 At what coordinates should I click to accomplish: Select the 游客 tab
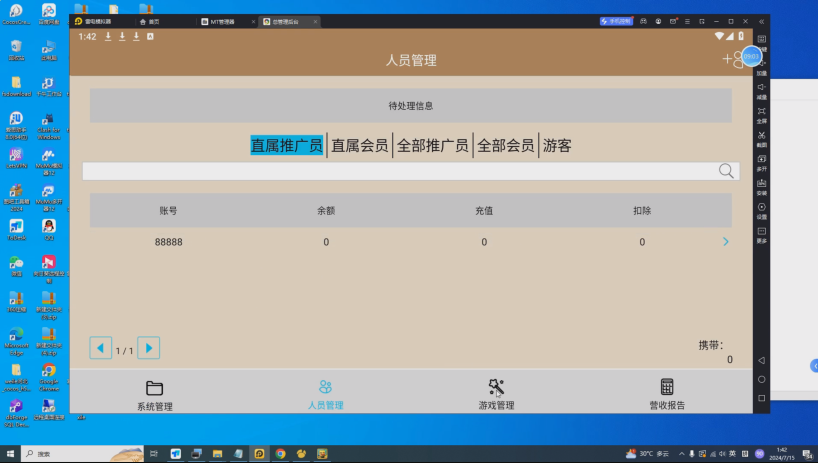(x=557, y=146)
